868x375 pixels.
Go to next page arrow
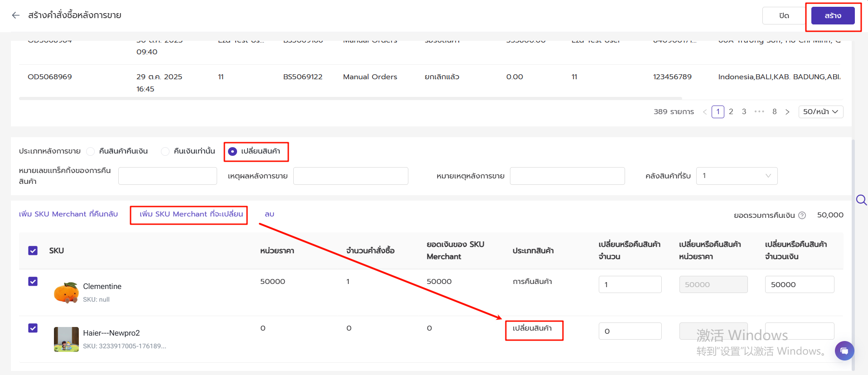click(x=787, y=112)
